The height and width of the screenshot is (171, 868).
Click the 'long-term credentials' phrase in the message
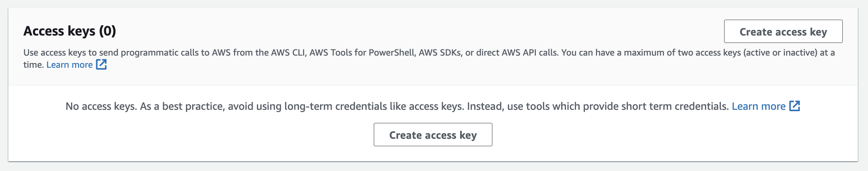336,106
